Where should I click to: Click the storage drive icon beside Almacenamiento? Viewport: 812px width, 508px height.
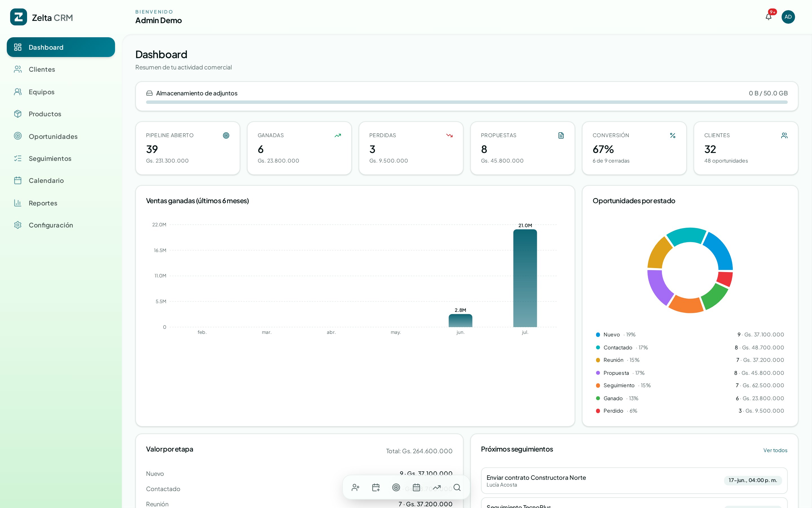coord(149,93)
